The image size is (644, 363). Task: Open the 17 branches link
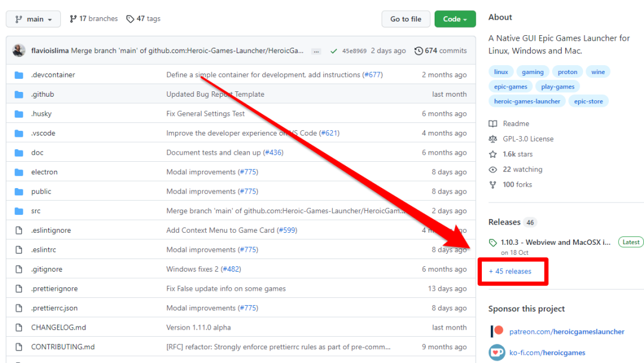[x=94, y=19]
